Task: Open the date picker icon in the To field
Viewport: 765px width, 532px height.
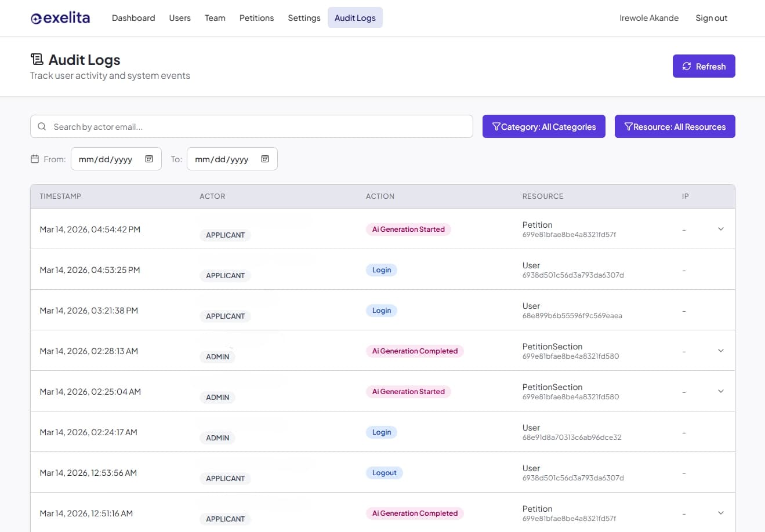Action: click(265, 158)
